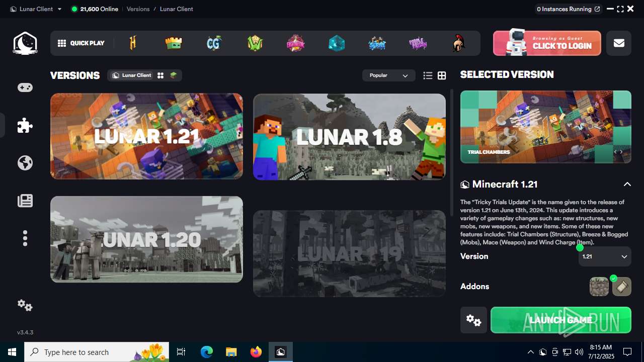
Task: Click the Quick Play grid button
Action: (81, 43)
